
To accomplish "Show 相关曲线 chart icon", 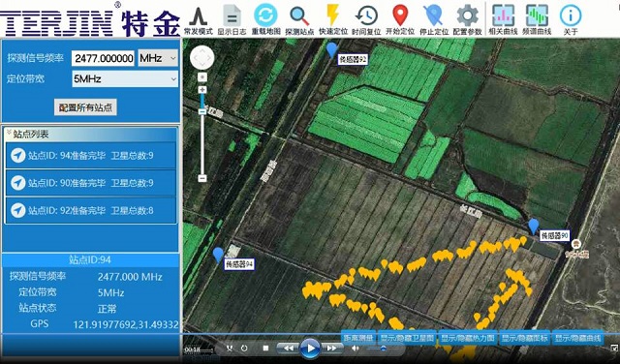I will (503, 15).
